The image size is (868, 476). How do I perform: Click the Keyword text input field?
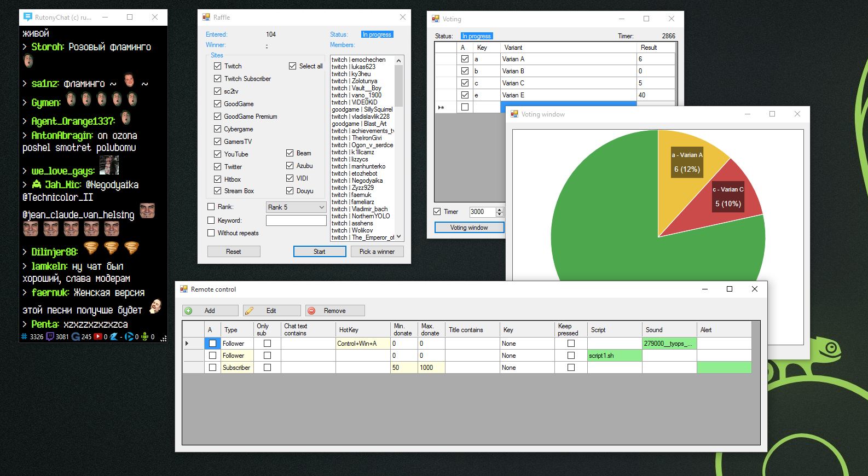[296, 220]
